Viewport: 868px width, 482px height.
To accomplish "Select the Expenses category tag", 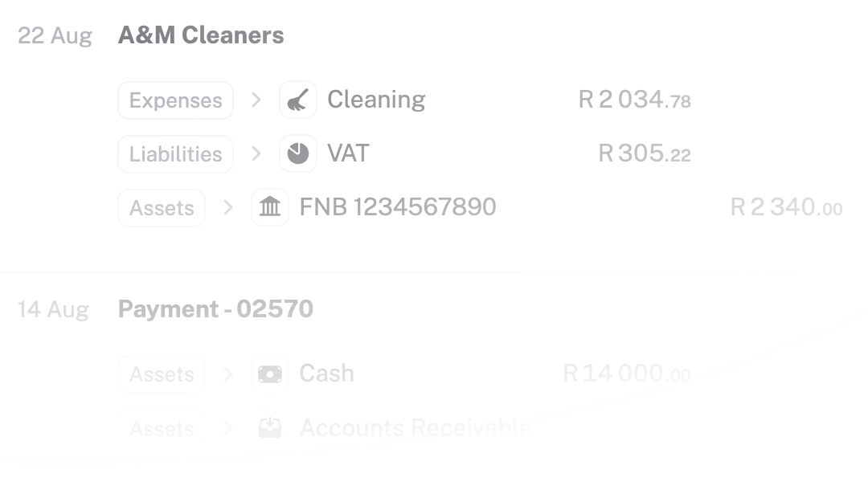I will (x=175, y=100).
